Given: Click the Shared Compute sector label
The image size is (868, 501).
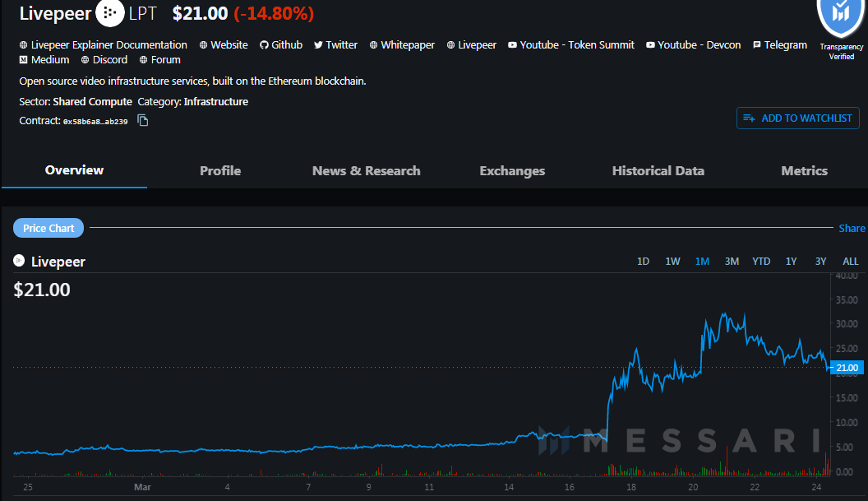Looking at the screenshot, I should point(92,101).
